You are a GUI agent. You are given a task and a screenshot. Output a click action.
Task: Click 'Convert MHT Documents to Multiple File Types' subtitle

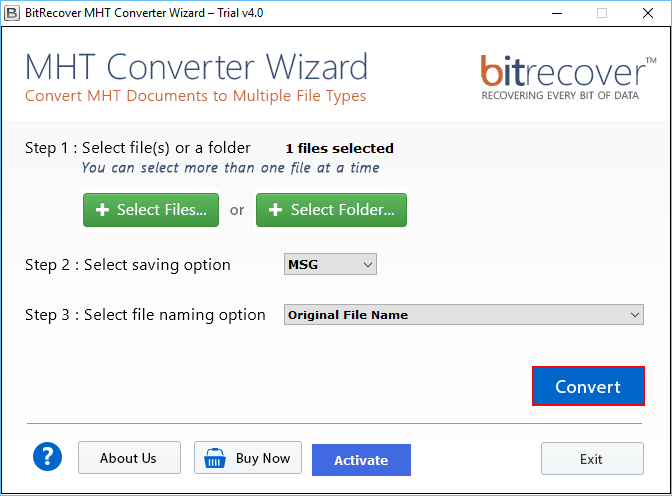[195, 96]
